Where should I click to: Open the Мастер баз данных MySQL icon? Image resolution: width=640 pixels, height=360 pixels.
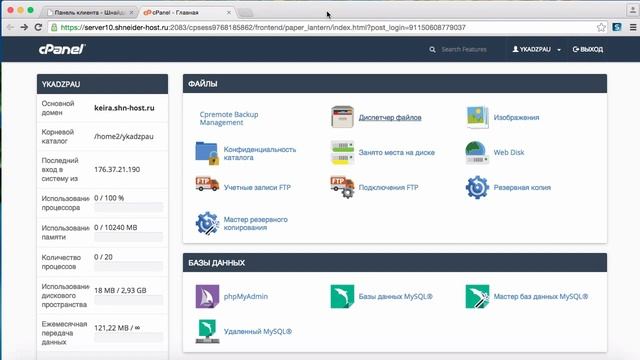pyautogui.click(x=477, y=296)
